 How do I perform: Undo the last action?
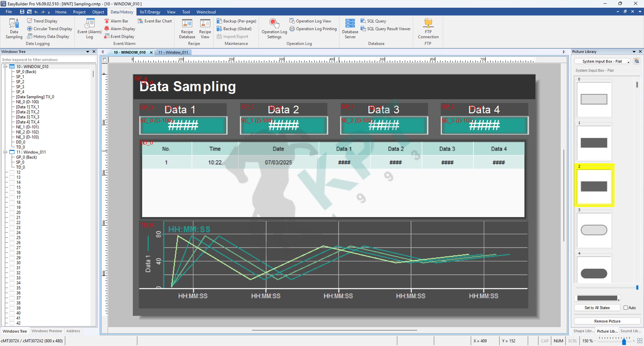coord(36,12)
